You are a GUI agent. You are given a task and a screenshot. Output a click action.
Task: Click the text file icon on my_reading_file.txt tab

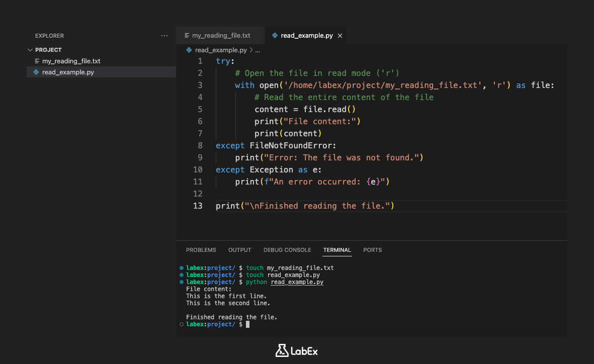[x=187, y=35]
